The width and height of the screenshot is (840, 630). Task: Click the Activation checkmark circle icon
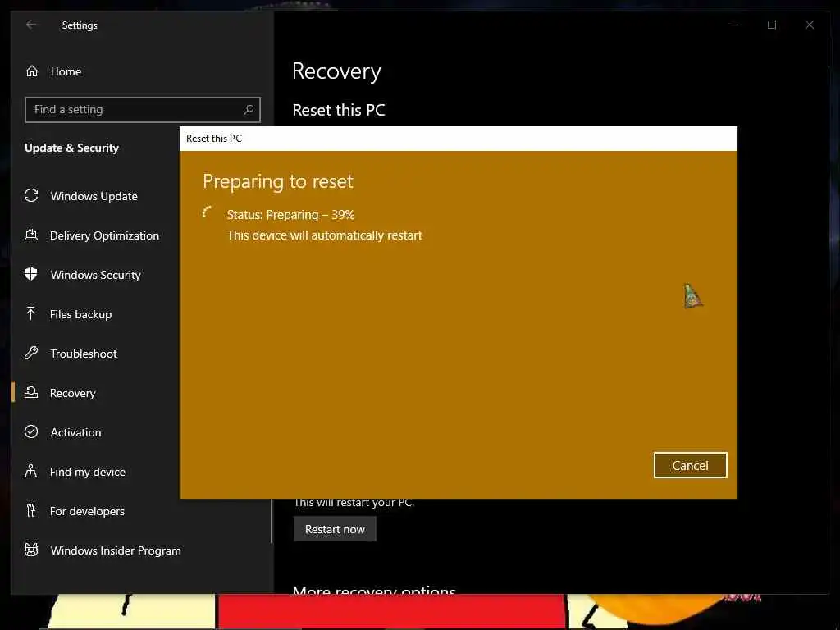point(31,431)
